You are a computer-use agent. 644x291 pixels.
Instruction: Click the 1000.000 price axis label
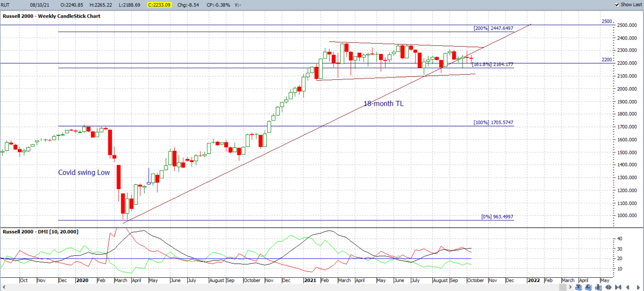point(627,215)
